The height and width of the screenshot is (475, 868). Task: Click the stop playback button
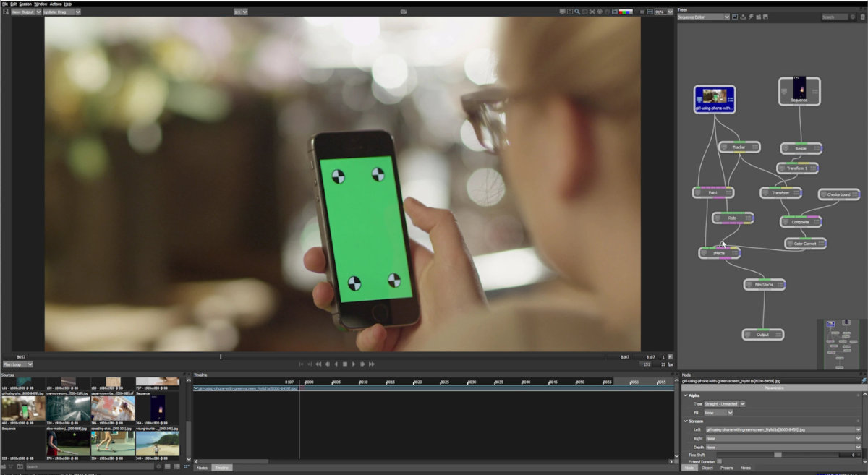(x=345, y=364)
